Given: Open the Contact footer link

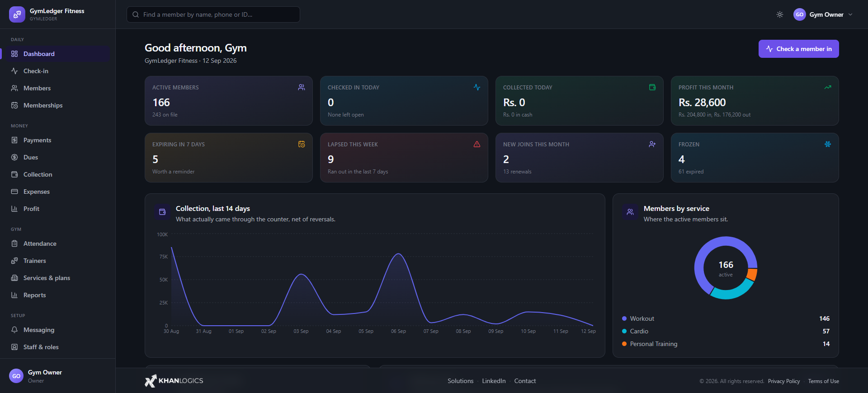Looking at the screenshot, I should pos(525,381).
